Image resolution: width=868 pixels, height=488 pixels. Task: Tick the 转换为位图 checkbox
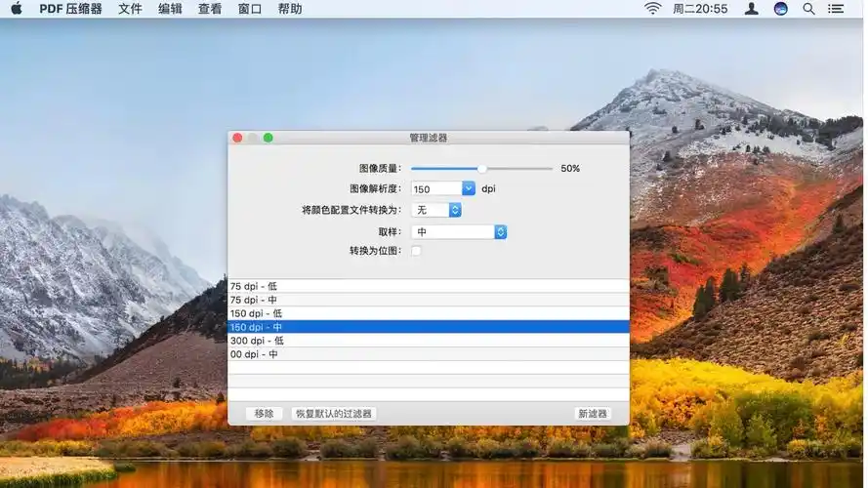[x=416, y=251]
